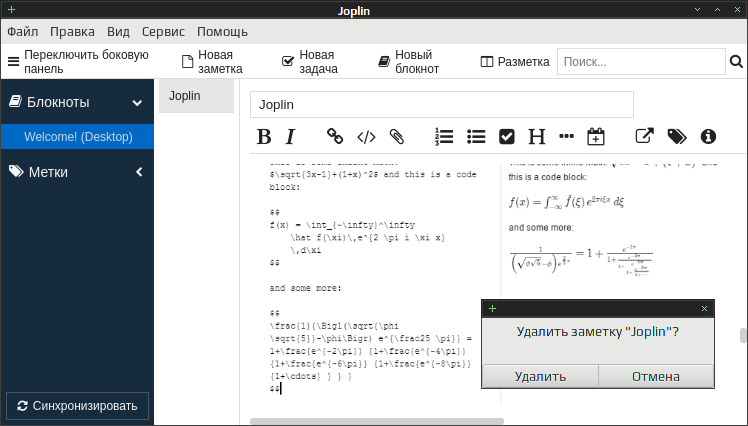Create a new notebook with Новый блокнот
This screenshot has width=748, height=426.
click(x=409, y=62)
